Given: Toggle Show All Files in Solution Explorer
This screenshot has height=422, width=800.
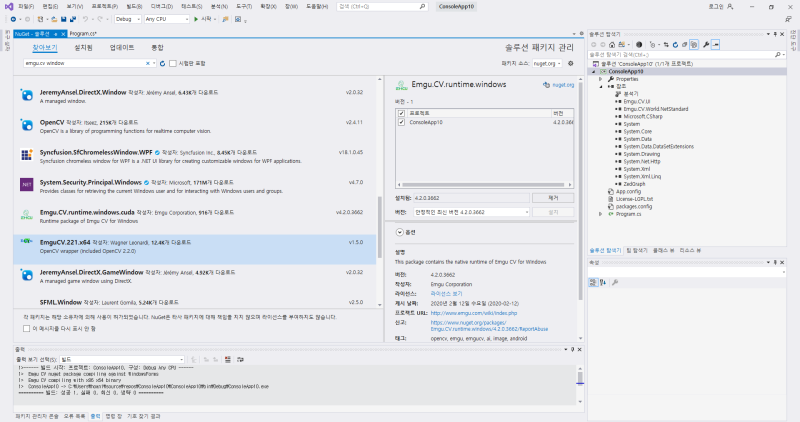Looking at the screenshot, I should click(x=694, y=45).
